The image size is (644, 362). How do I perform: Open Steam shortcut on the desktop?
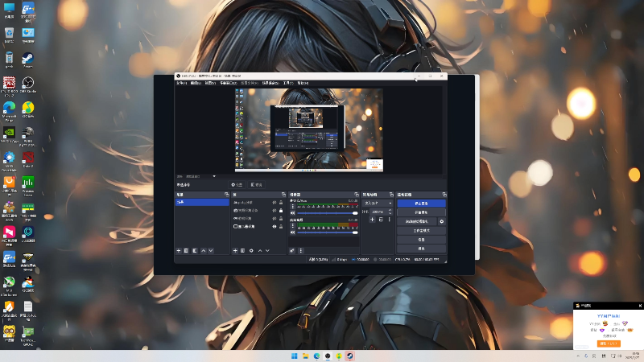28,60
